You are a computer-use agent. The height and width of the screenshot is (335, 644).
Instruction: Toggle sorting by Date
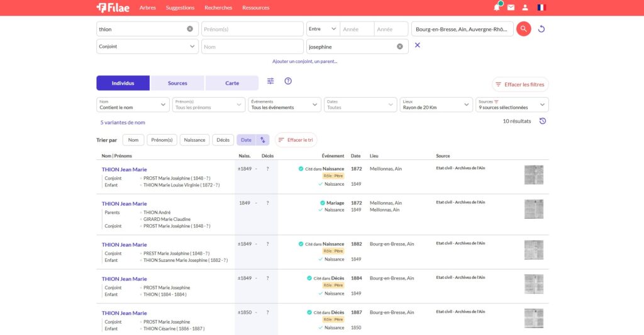click(246, 140)
